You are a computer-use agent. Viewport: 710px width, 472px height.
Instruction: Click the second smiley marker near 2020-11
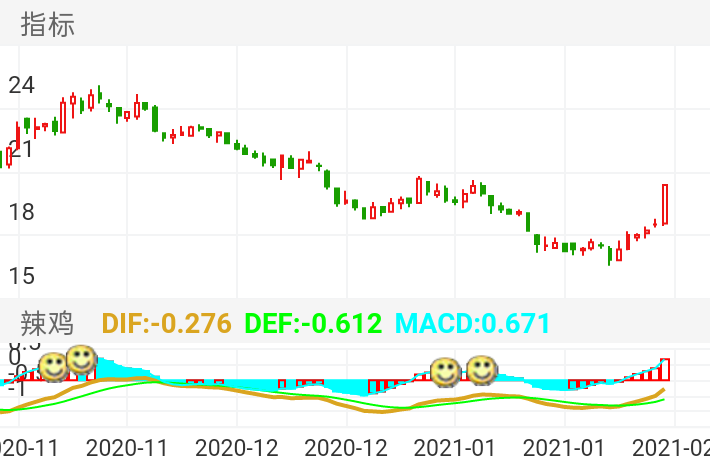pos(81,359)
